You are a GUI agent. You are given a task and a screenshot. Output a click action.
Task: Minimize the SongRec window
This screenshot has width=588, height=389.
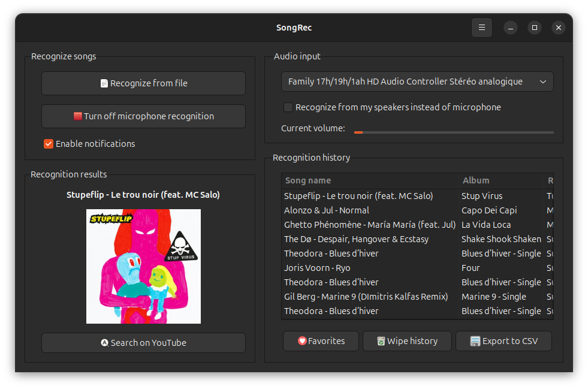[x=510, y=28]
